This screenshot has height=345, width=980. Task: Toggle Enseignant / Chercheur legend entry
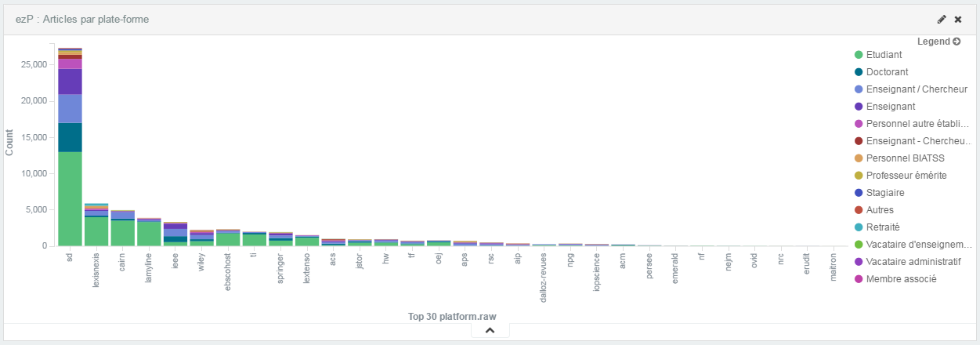[910, 89]
